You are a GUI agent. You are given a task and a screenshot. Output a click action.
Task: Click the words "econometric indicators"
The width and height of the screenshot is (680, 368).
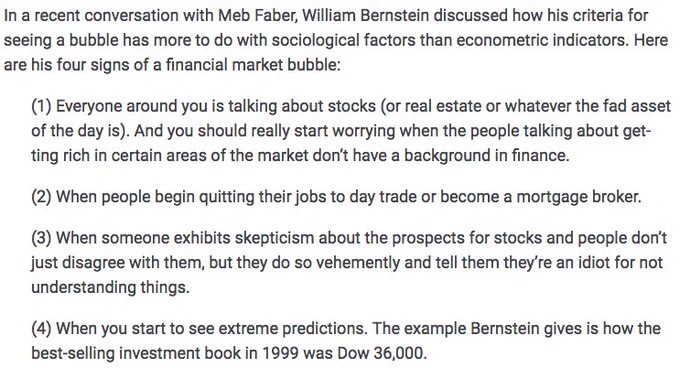coord(541,40)
